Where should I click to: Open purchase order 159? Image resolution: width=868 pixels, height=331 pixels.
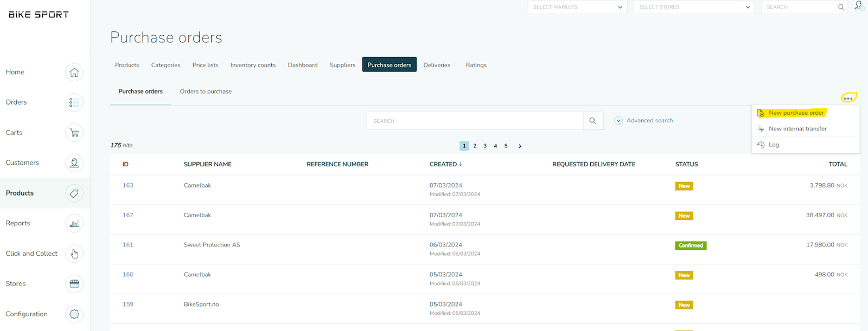point(128,304)
